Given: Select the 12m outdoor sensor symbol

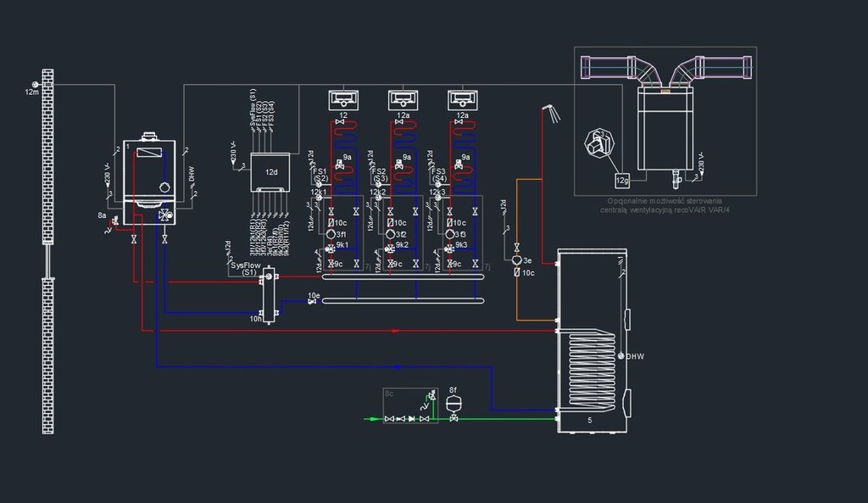Looking at the screenshot, I should tap(34, 85).
